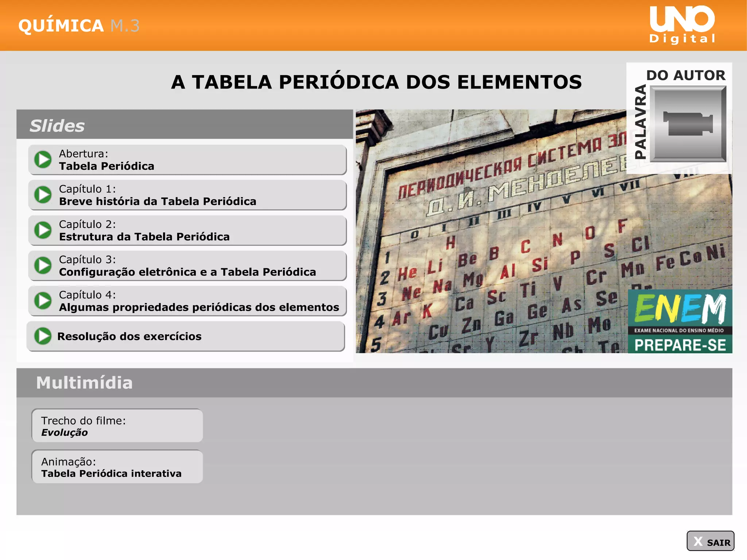The height and width of the screenshot is (560, 747).
Task: Click the X SAIR exit button
Action: [710, 541]
